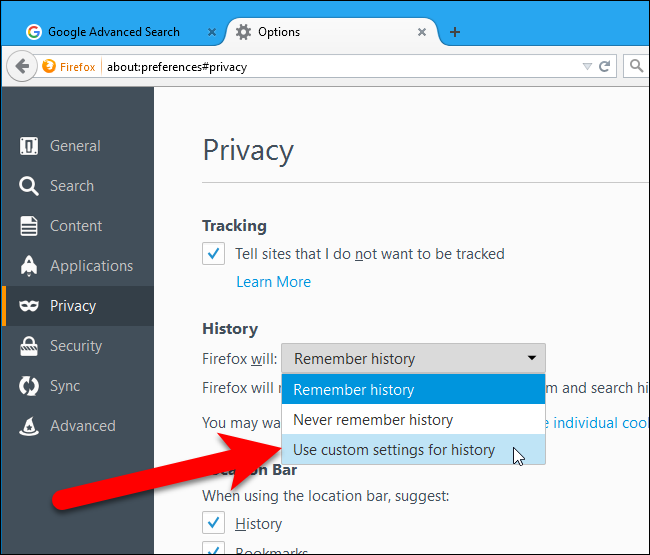Click the Tracking section heading
Screen dimensions: 650x555
tap(234, 226)
